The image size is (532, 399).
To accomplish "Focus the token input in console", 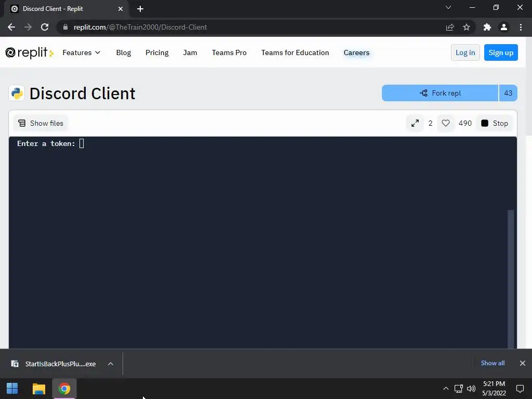I will [x=82, y=143].
